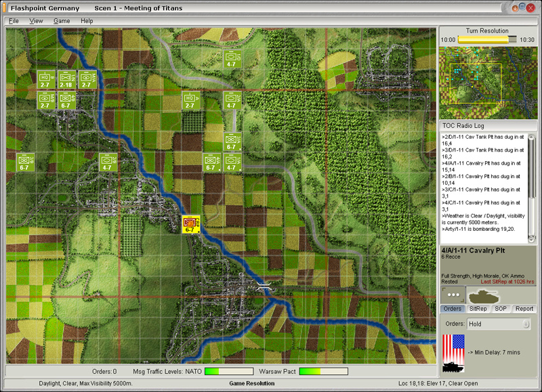Switch to the SOP tab
542x392 pixels.
pos(500,309)
